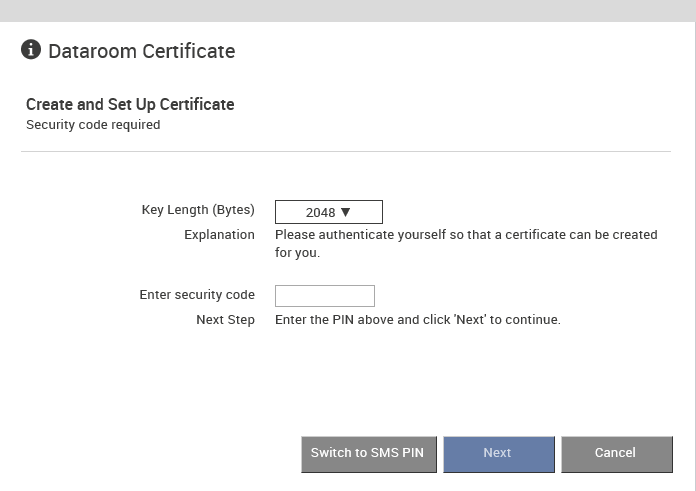Click the horizontal divider under the heading
This screenshot has width=696, height=491.
point(346,151)
